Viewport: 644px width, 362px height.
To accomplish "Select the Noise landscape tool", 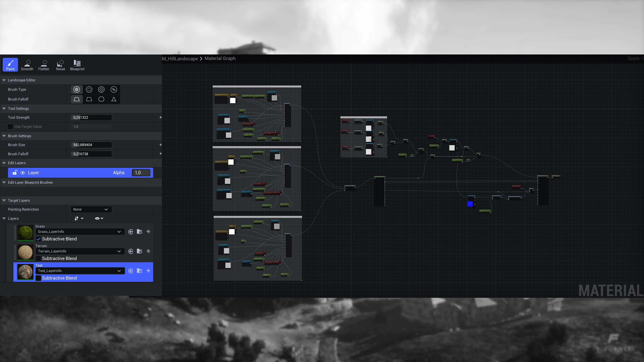I will (61, 65).
